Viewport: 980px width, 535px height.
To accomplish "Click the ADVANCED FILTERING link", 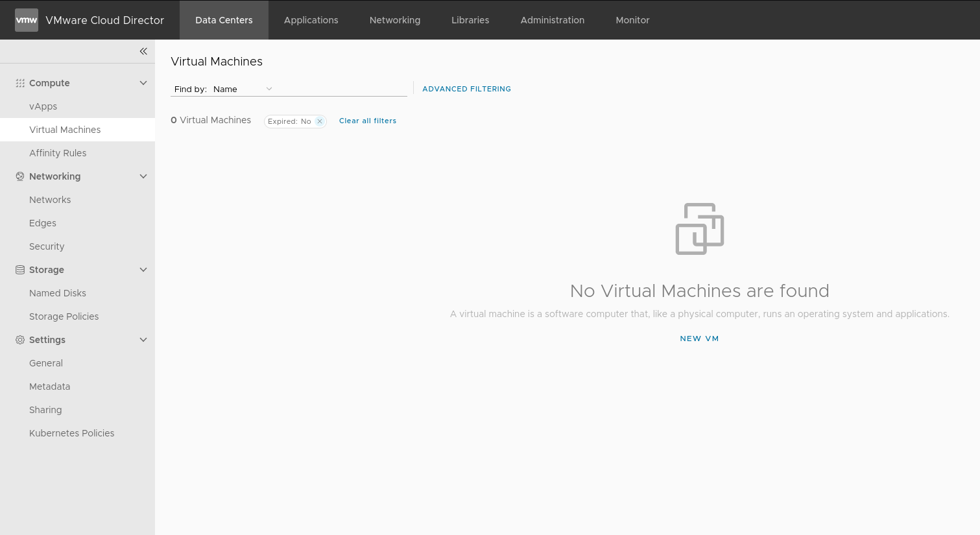I will click(x=466, y=89).
